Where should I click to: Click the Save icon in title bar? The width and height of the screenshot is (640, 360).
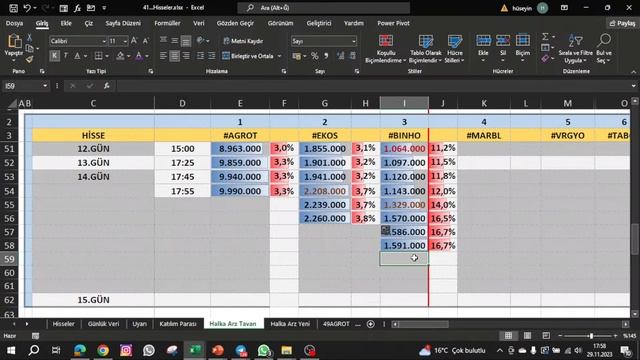tap(13, 8)
